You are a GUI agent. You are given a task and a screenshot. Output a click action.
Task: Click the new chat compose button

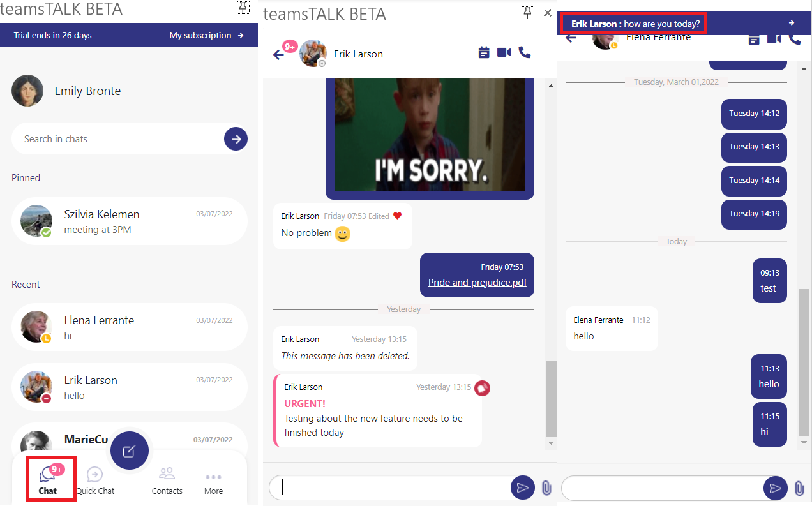130,451
